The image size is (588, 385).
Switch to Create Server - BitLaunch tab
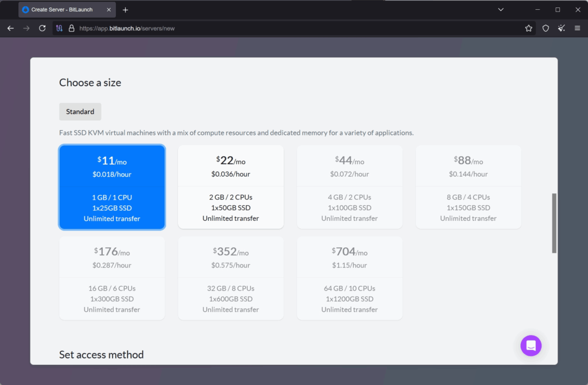pos(67,10)
